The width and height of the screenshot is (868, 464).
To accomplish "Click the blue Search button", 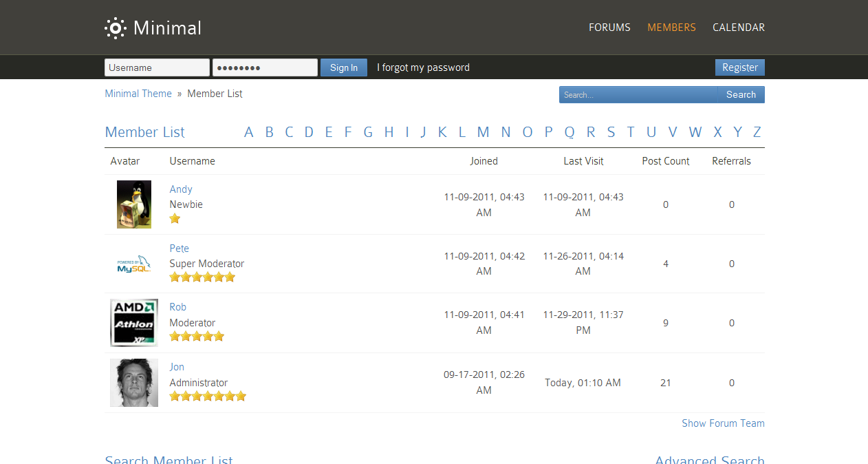I will [x=741, y=95].
